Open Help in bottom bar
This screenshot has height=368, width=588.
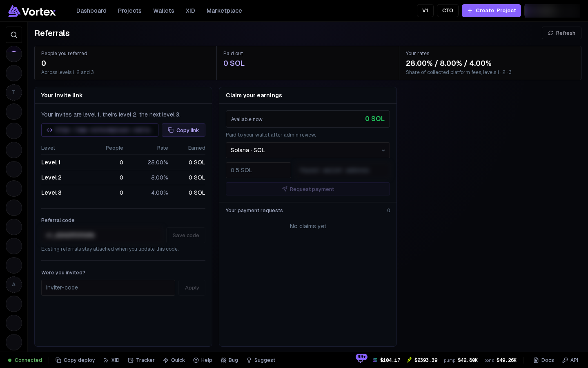[x=203, y=360]
